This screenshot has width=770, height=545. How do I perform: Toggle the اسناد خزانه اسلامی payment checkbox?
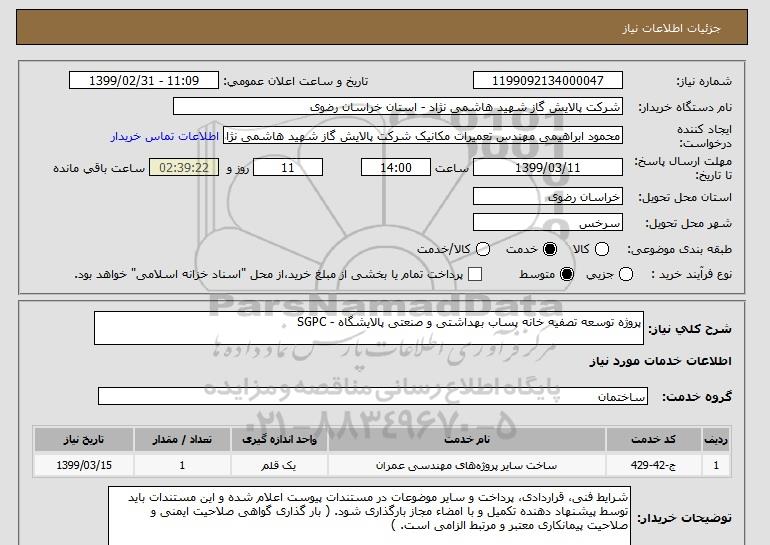pos(475,274)
